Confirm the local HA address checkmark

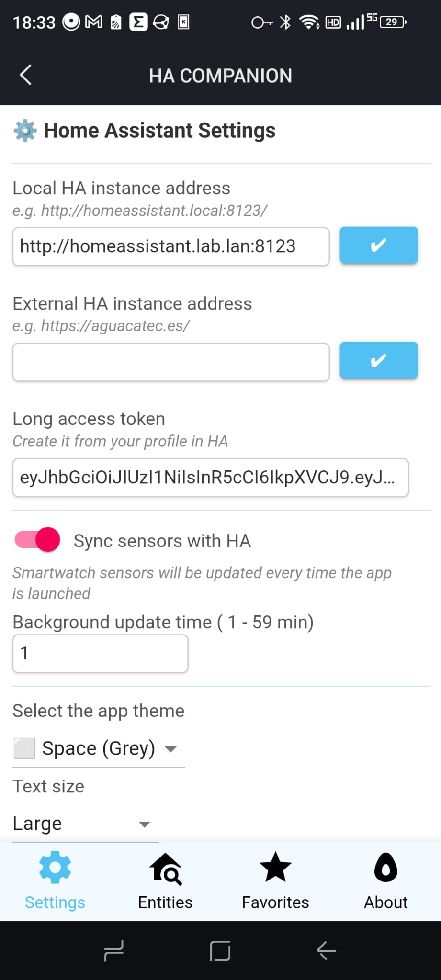pos(378,245)
